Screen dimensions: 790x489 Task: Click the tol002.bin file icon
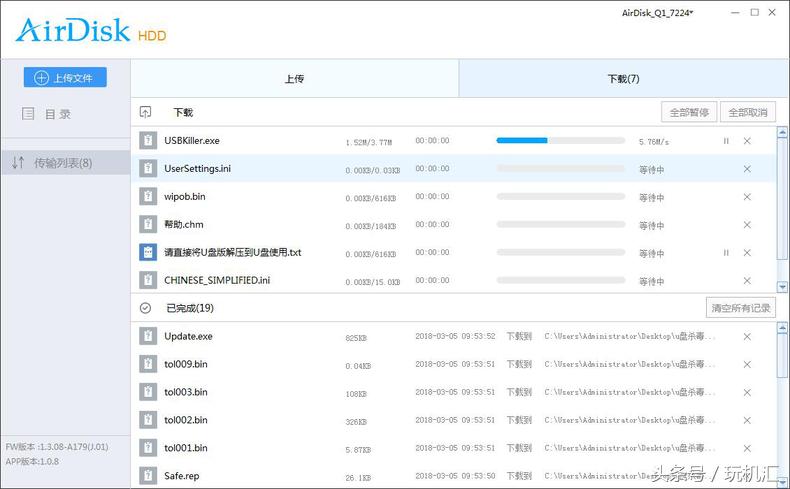pyautogui.click(x=148, y=420)
